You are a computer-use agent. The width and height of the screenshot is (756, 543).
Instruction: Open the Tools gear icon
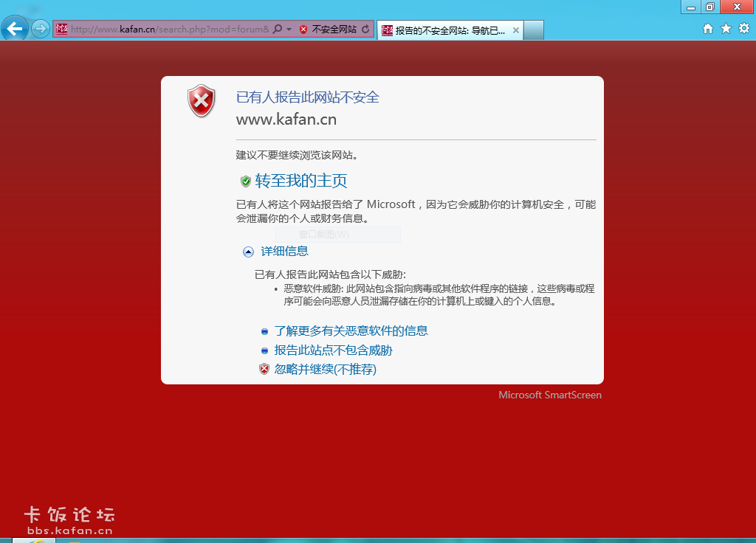tap(744, 29)
